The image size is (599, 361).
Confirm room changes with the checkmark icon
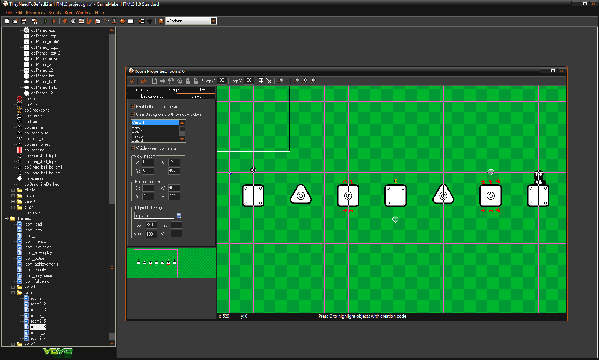click(x=132, y=81)
